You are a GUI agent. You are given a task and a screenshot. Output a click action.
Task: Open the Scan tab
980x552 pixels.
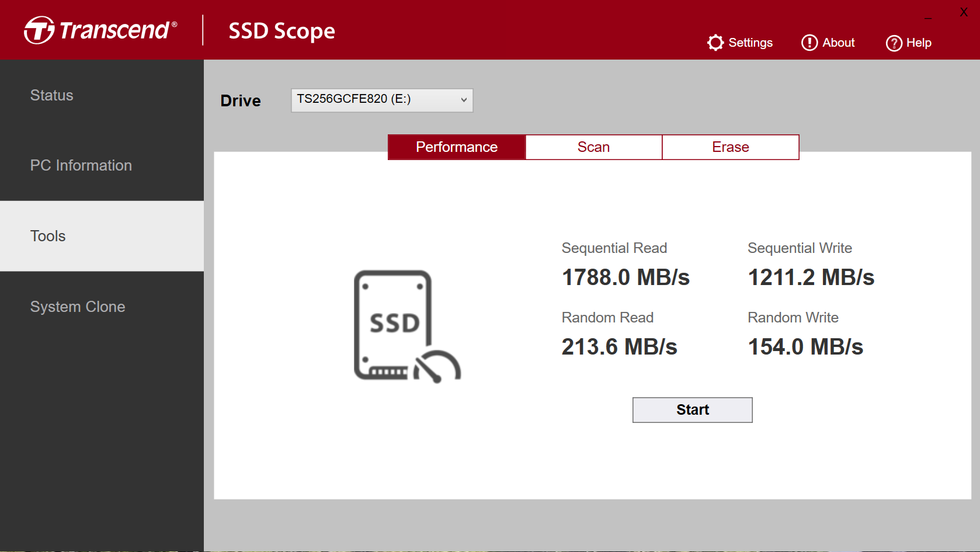pyautogui.click(x=593, y=147)
